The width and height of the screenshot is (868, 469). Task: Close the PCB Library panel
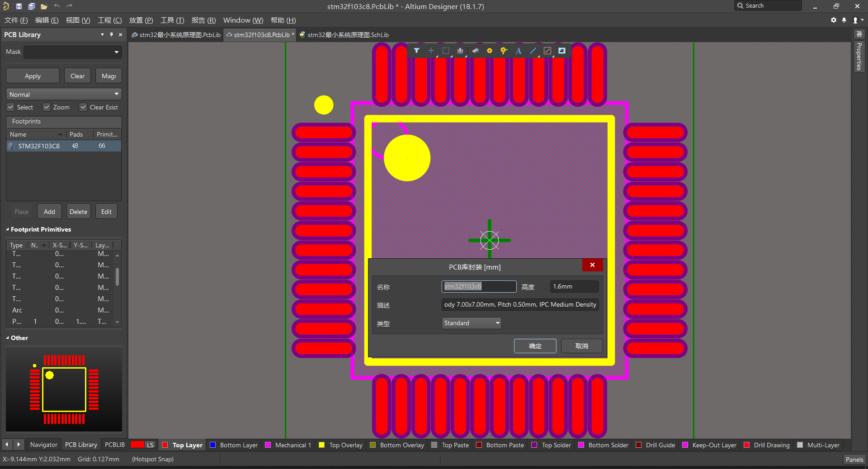click(120, 34)
